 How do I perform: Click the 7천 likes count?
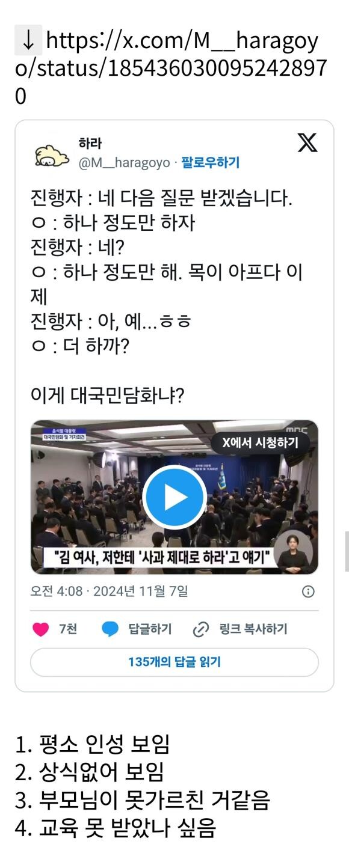click(68, 629)
